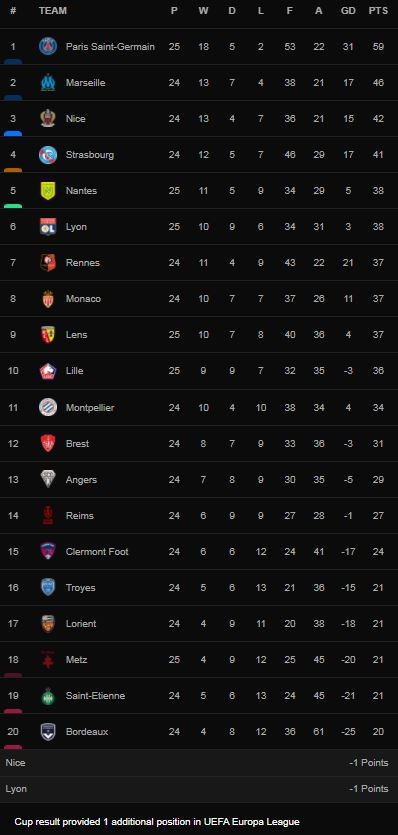Click the Lens team name
Viewport: 398px width, 835px height.
pos(76,335)
